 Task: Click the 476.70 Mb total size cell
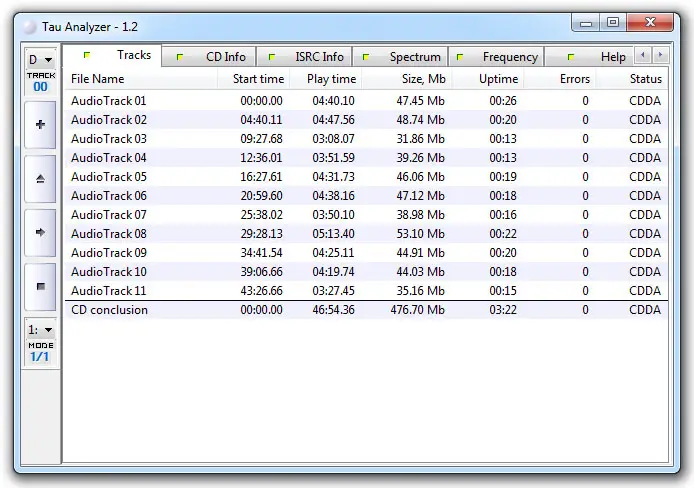click(x=417, y=310)
